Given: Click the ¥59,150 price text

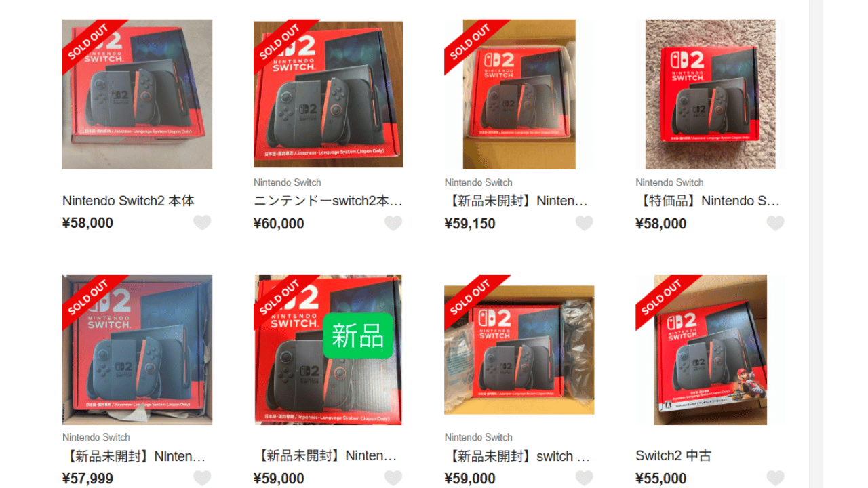Looking at the screenshot, I should [470, 224].
